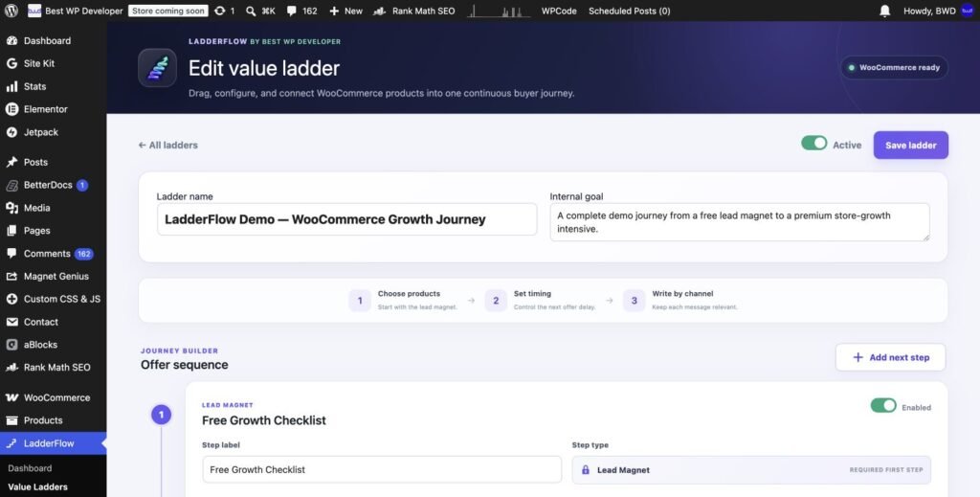
Task: Toggle the ladder Active switch
Action: tap(813, 143)
